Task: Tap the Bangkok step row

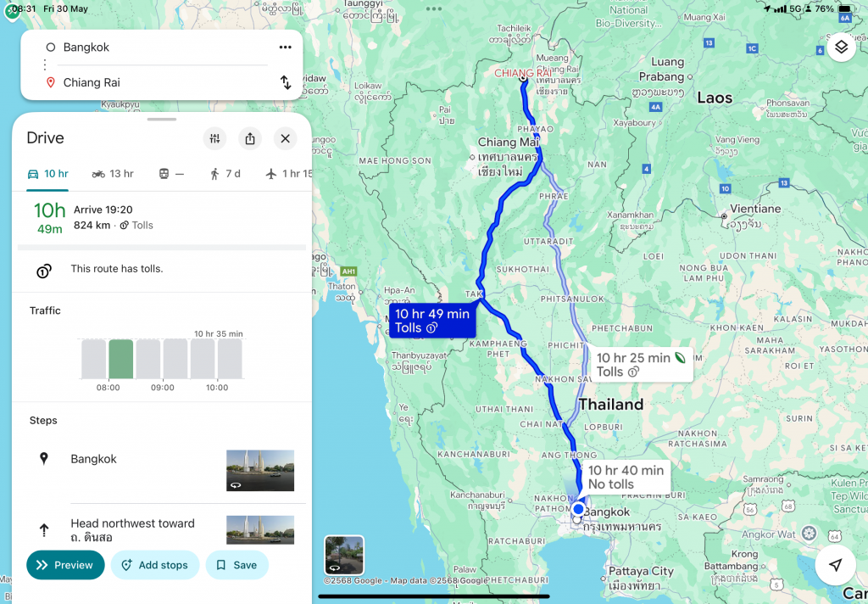Action: pyautogui.click(x=162, y=471)
